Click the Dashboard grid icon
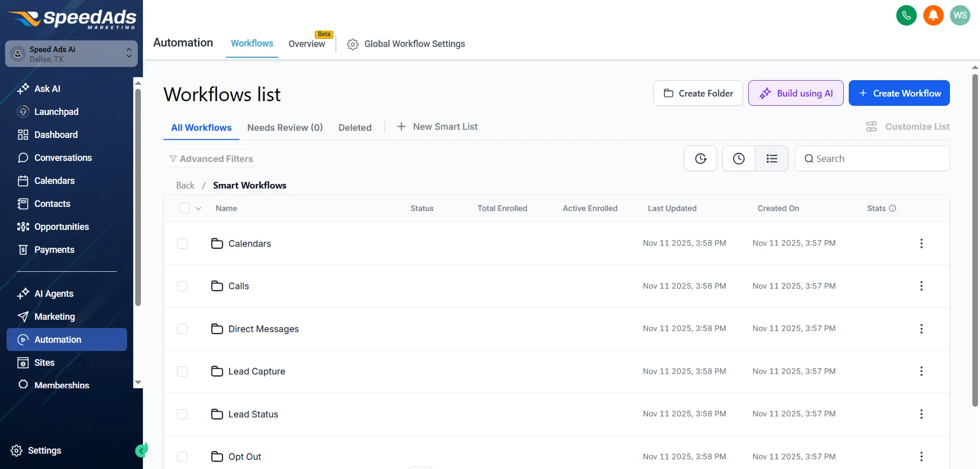The height and width of the screenshot is (469, 980). [23, 135]
